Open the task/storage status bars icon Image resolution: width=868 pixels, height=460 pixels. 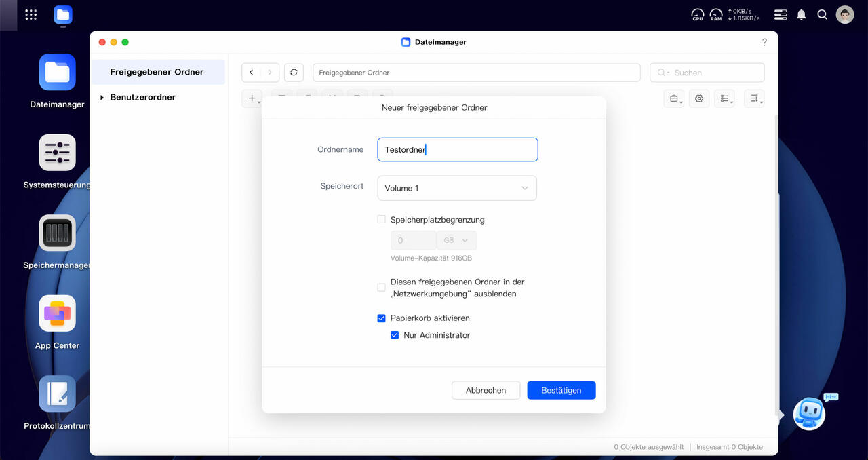pos(781,14)
